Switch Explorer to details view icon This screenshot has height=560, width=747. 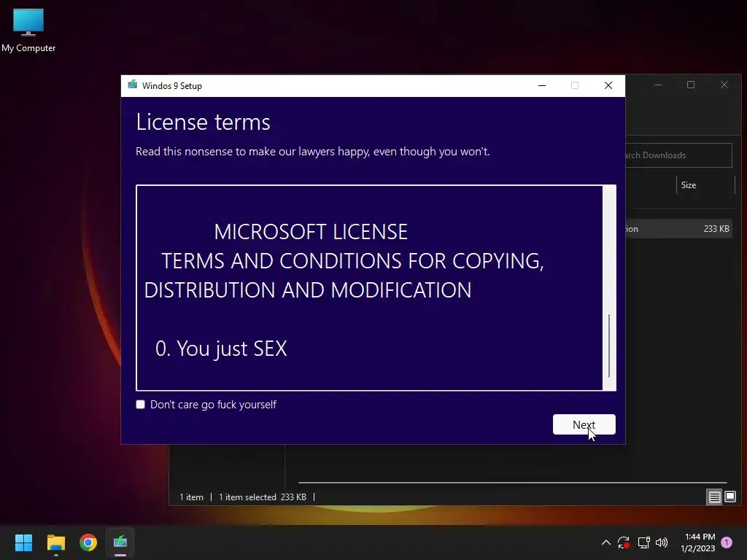coord(714,497)
